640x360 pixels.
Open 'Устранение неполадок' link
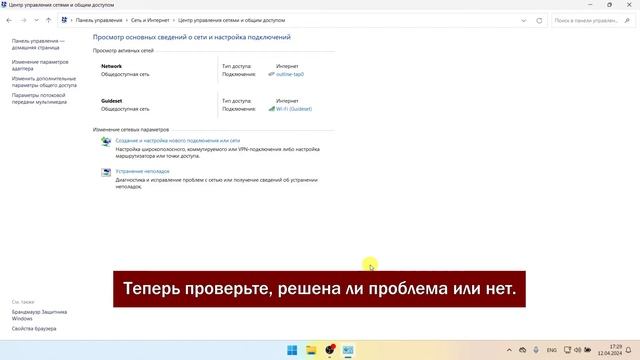point(142,171)
